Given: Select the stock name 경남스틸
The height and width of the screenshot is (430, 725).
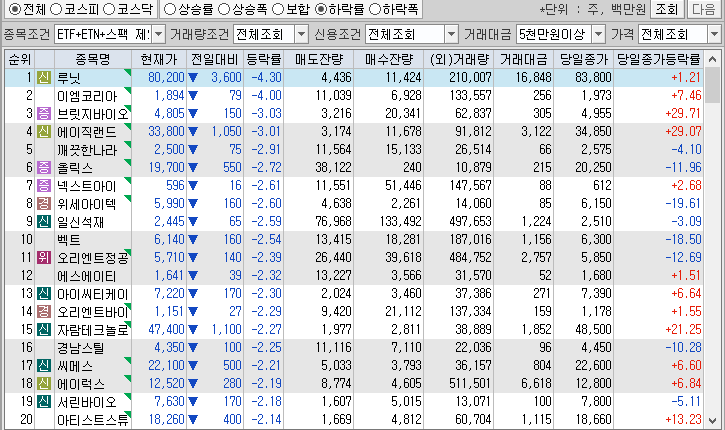Looking at the screenshot, I should pyautogui.click(x=80, y=347).
